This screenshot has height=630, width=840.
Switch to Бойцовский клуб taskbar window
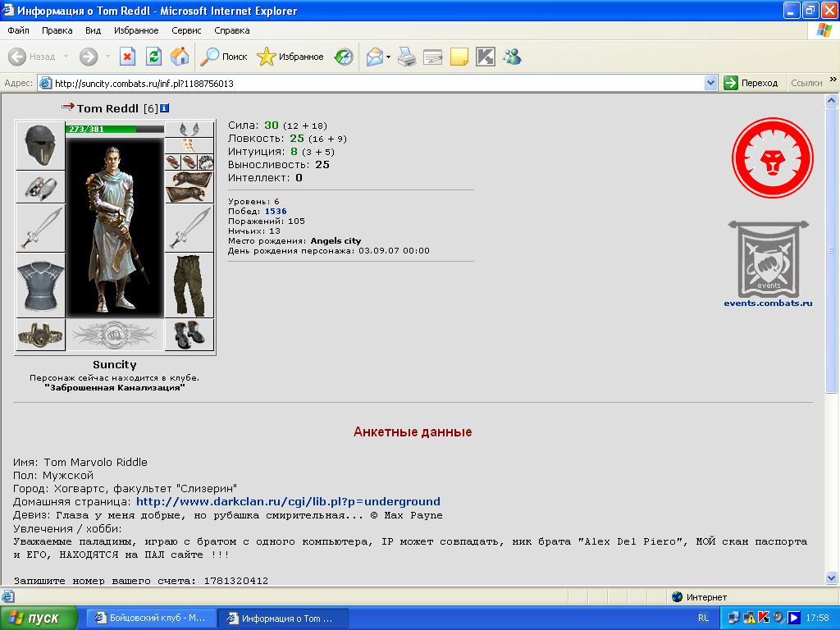(151, 619)
